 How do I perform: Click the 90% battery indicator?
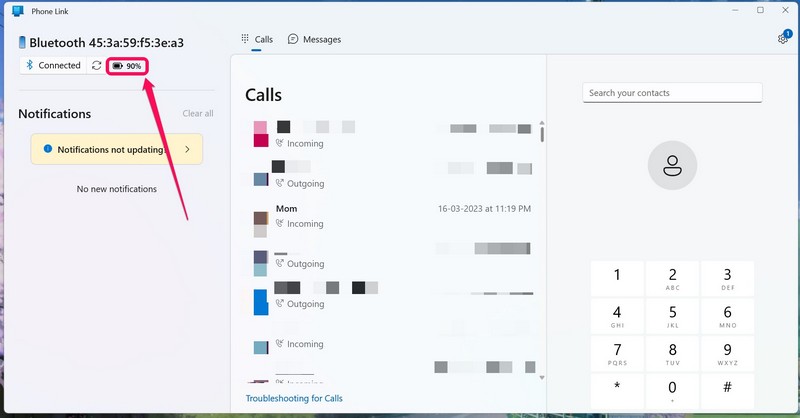127,66
